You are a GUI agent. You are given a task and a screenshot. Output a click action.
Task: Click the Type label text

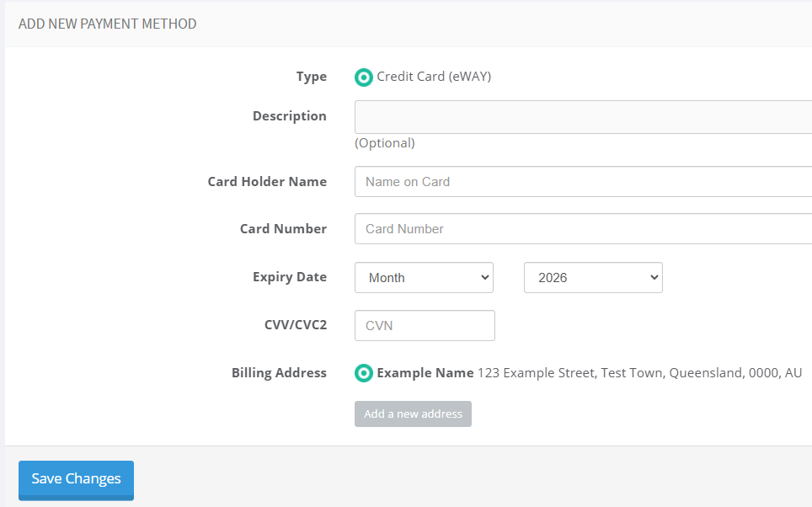click(x=312, y=77)
